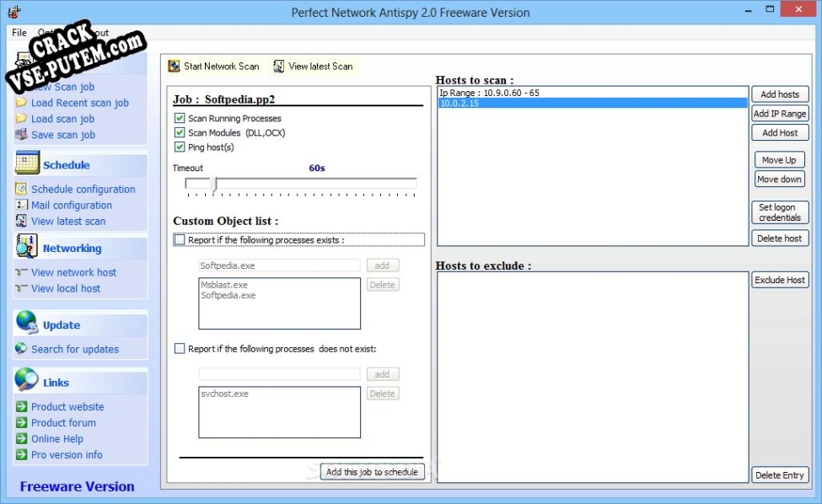This screenshot has height=504, width=822.
Task: Click the View network host icon
Action: point(21,272)
